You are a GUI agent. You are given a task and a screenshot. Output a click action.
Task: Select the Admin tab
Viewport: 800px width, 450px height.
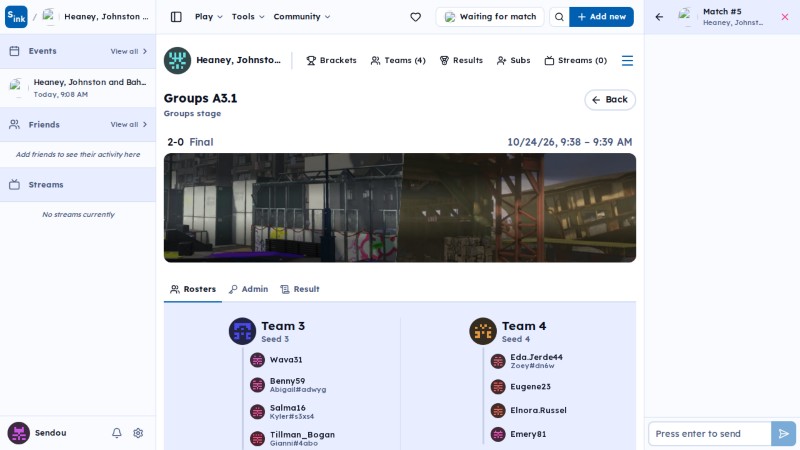[x=248, y=289]
